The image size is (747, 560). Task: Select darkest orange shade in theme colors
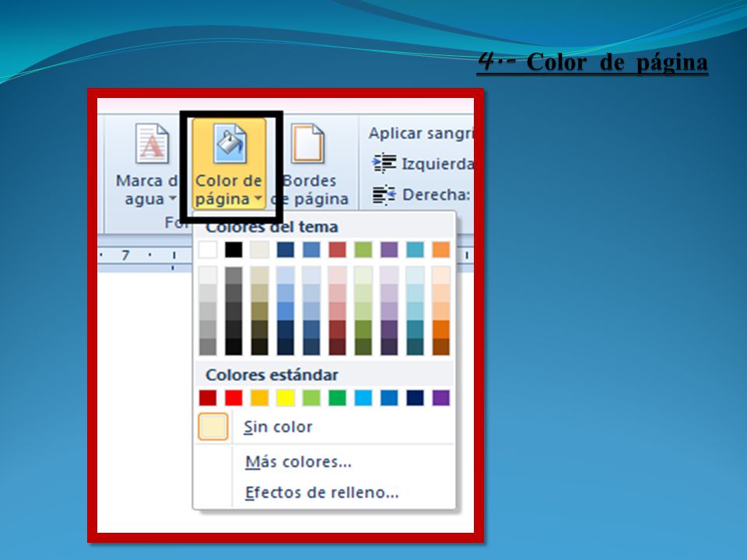441,347
